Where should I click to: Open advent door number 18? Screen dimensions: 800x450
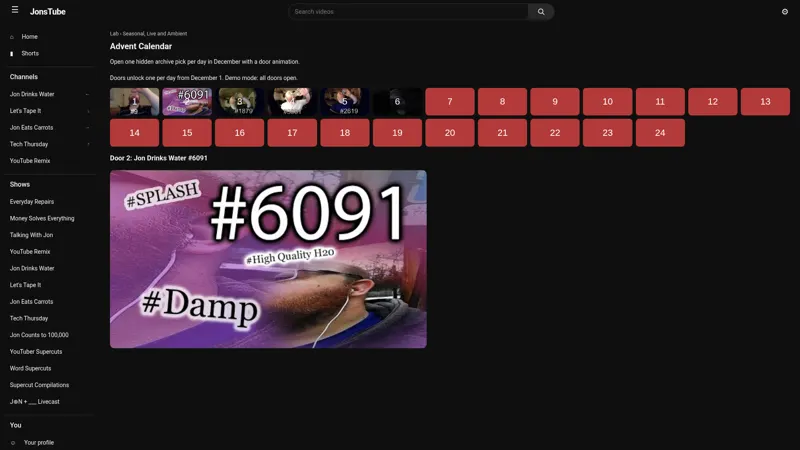[x=344, y=133]
